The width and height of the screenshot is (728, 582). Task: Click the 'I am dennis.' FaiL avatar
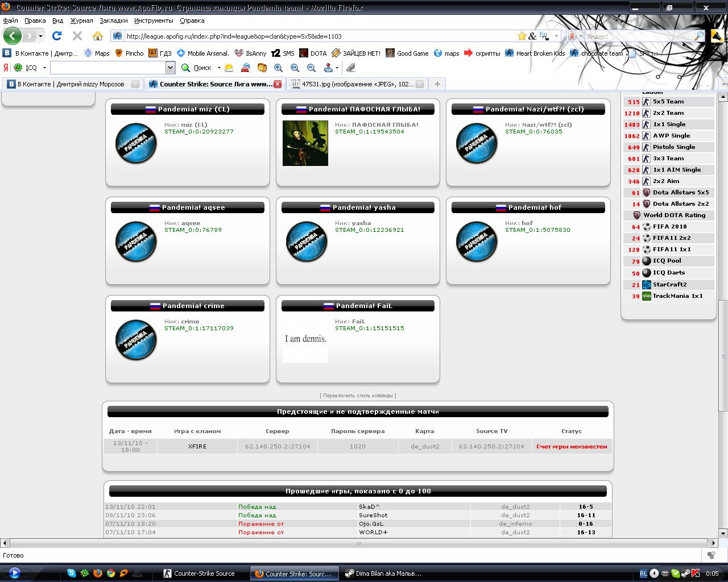(x=305, y=340)
